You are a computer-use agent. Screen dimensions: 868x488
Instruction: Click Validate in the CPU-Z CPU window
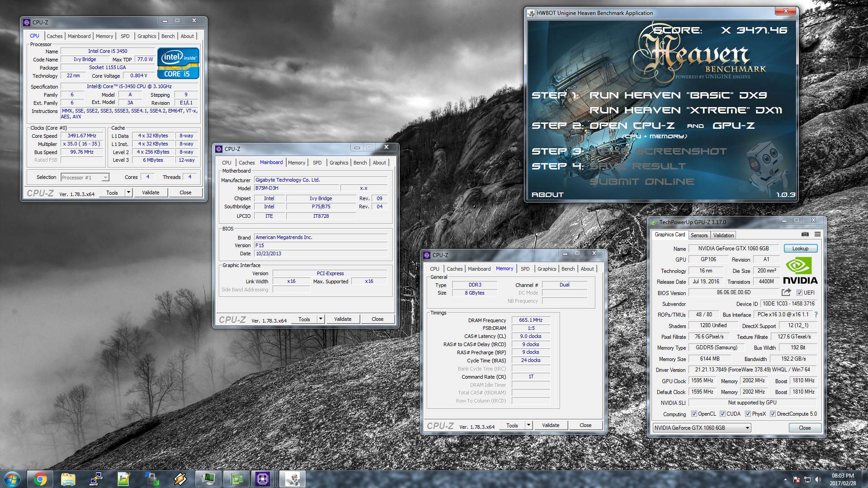(151, 192)
